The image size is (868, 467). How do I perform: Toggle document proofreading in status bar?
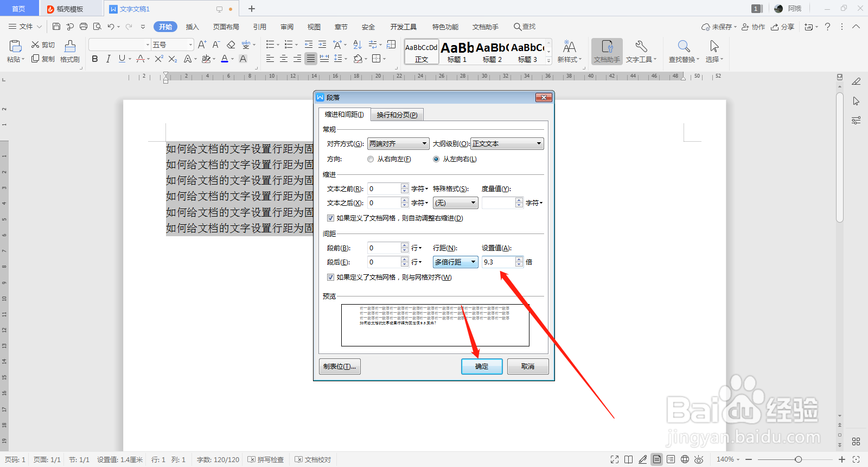coord(313,459)
